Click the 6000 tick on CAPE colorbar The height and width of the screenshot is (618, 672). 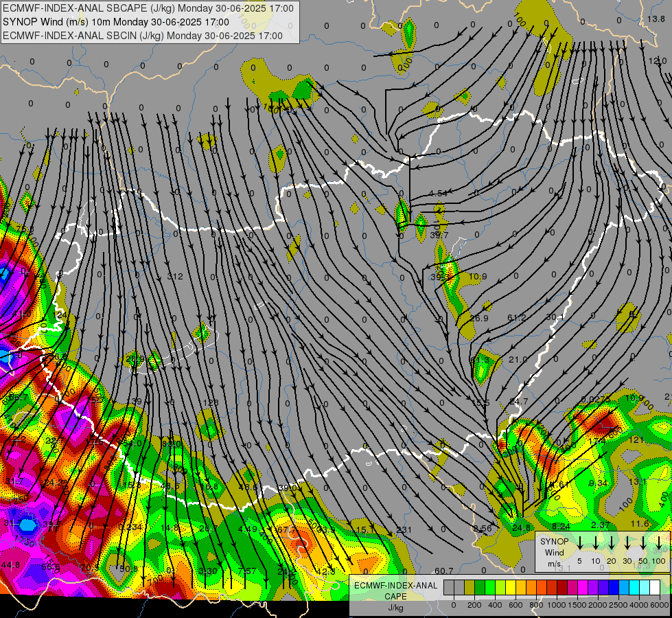pyautogui.click(x=660, y=605)
